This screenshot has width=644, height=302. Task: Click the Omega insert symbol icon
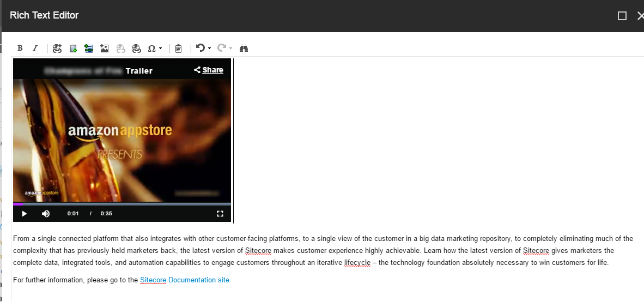[151, 49]
